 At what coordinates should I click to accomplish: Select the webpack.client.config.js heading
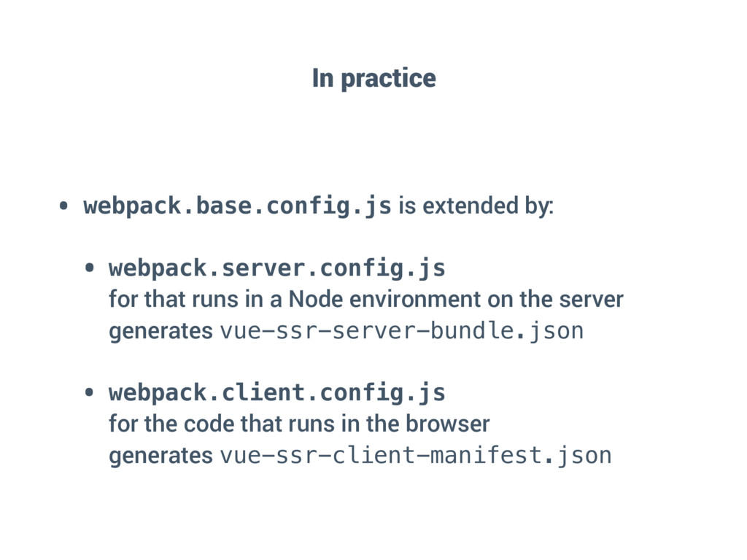coord(276,393)
